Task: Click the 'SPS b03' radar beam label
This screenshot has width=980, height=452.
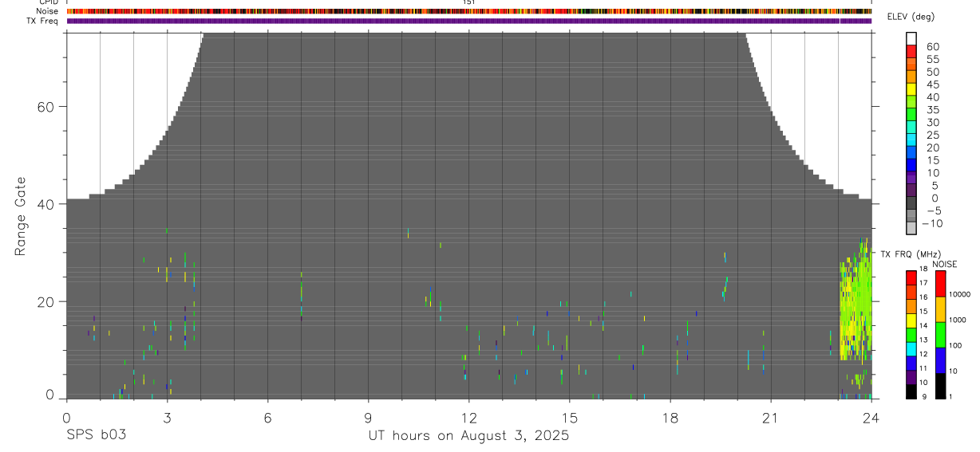Action: click(x=96, y=436)
